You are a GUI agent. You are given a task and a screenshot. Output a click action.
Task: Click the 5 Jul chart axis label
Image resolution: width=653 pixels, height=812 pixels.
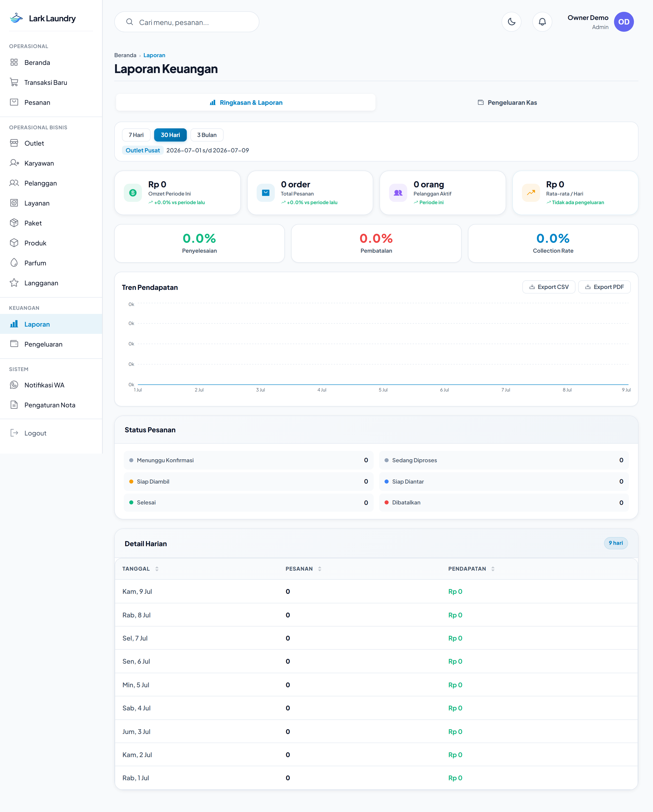pos(383,390)
